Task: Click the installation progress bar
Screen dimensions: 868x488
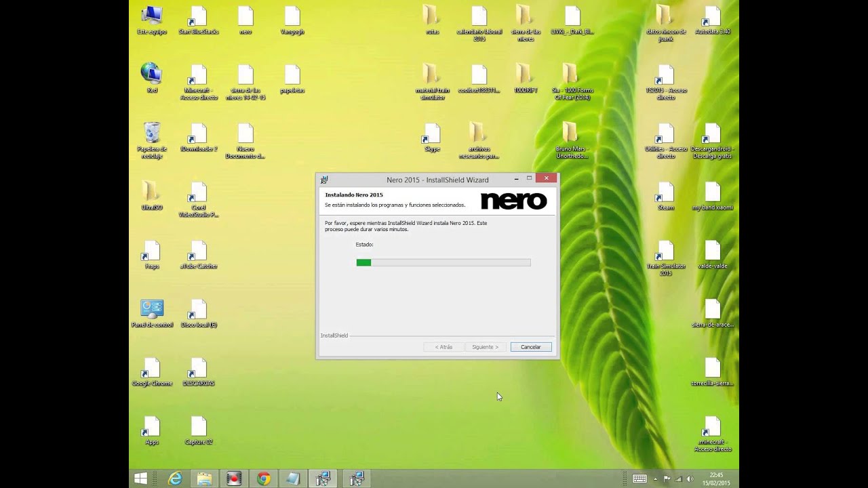Action: click(x=443, y=262)
